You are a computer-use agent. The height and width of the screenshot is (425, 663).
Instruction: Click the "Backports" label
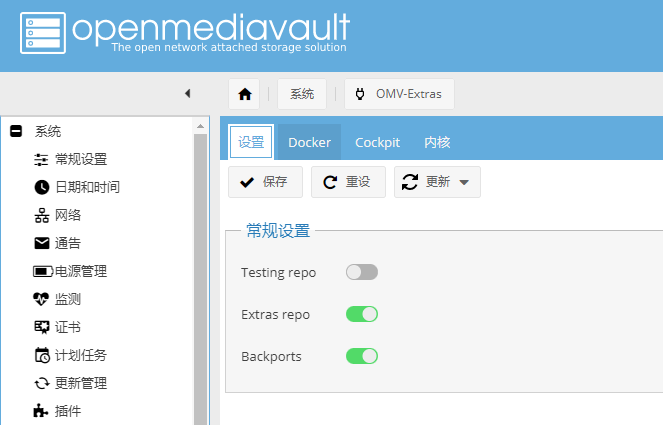[271, 356]
